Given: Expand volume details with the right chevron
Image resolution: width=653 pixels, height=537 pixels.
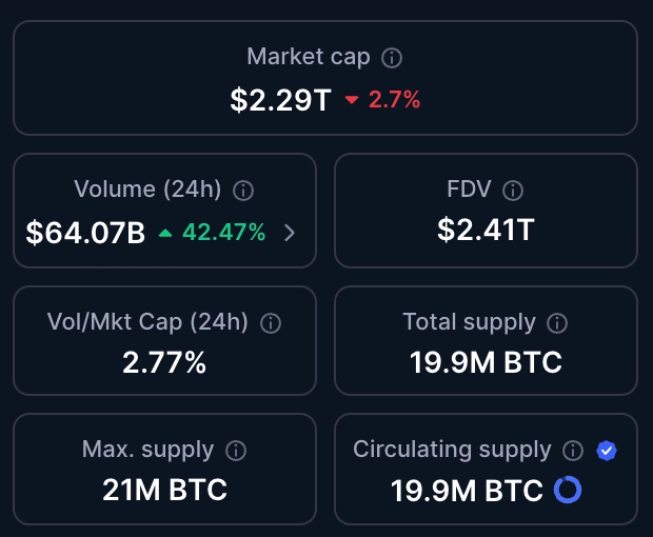Looking at the screenshot, I should [289, 233].
